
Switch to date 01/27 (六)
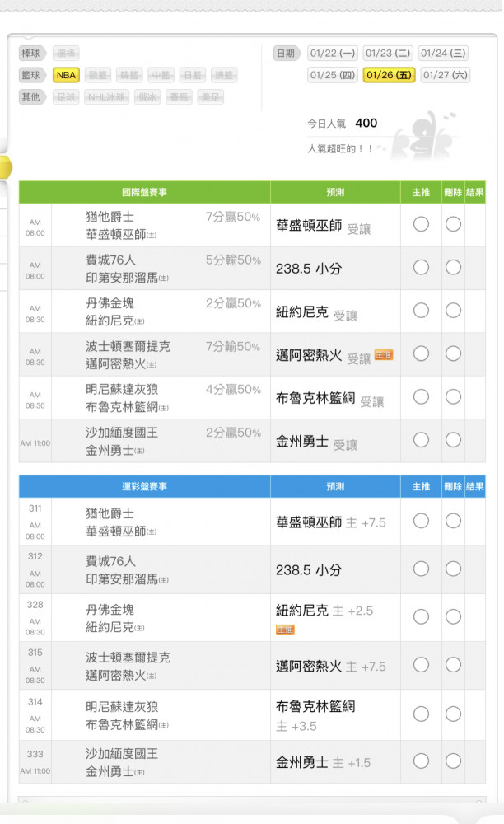click(x=446, y=75)
